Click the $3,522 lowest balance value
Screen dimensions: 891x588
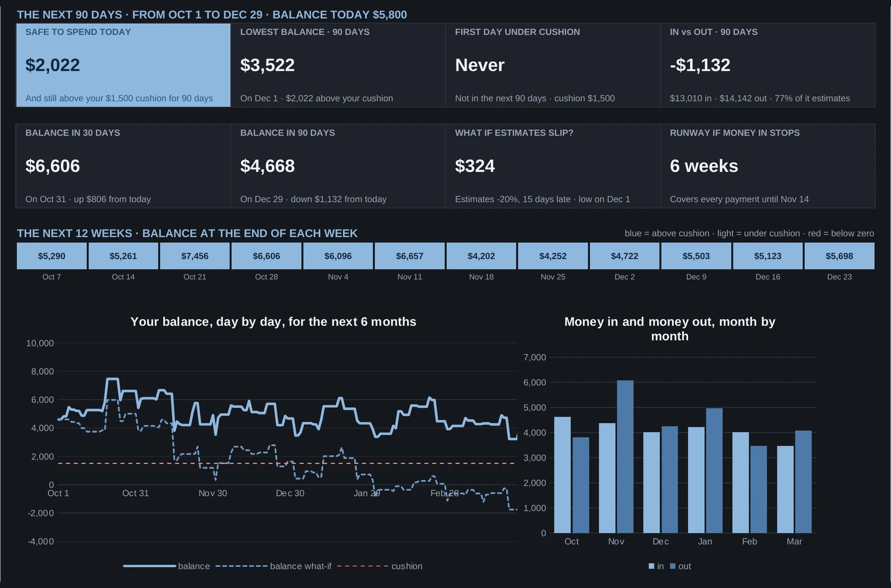(x=267, y=65)
